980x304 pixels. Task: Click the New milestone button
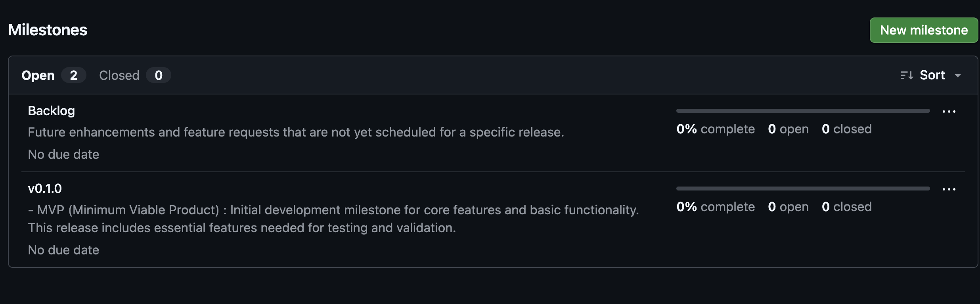point(923,30)
